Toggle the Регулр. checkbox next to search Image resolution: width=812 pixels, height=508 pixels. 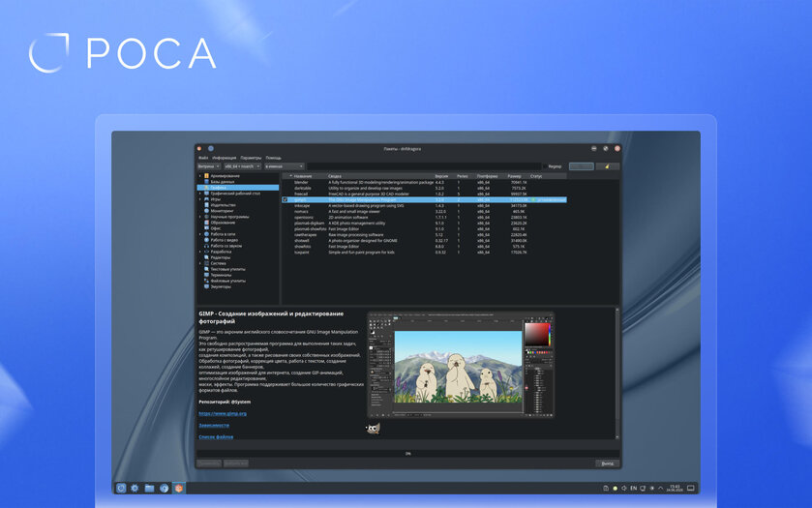pyautogui.click(x=545, y=166)
